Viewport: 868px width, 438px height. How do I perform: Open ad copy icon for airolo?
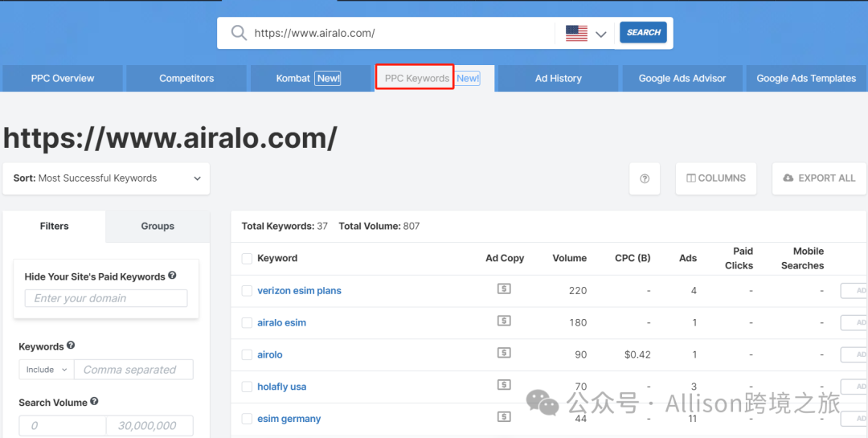pos(504,353)
